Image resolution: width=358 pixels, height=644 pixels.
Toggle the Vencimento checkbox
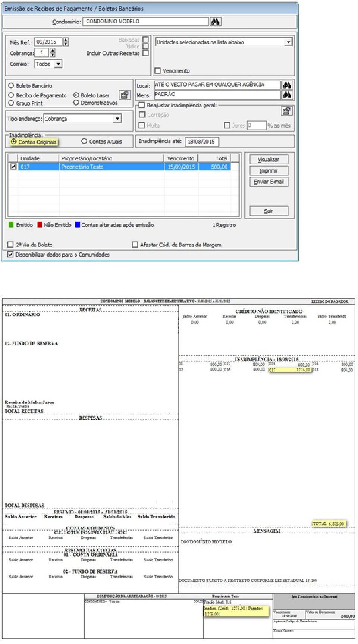pyautogui.click(x=158, y=70)
